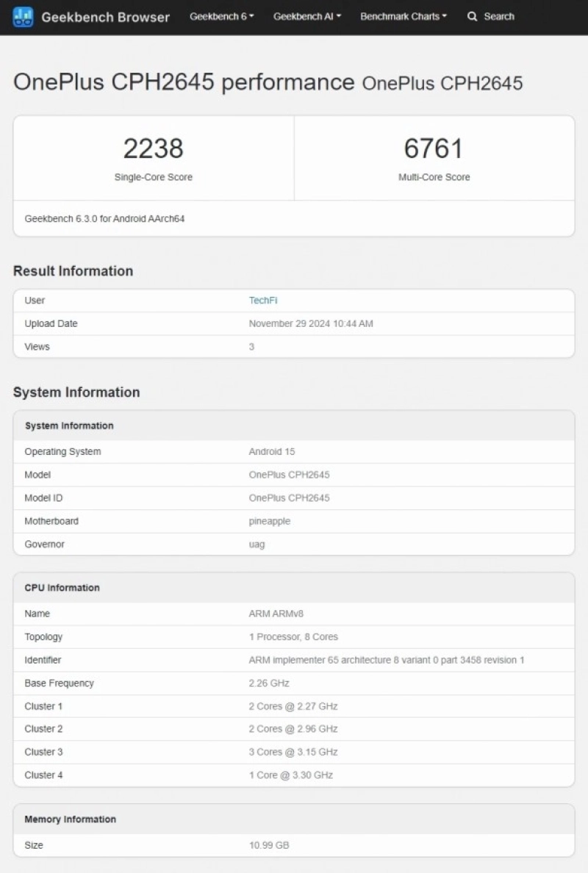588x873 pixels.
Task: Select memory size 10.99 GB
Action: (x=269, y=845)
